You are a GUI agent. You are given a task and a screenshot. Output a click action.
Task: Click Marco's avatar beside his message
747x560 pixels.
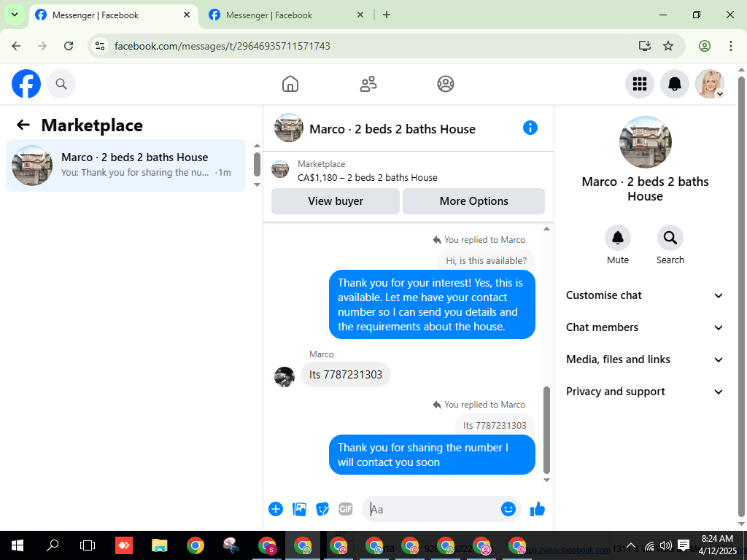(x=285, y=377)
